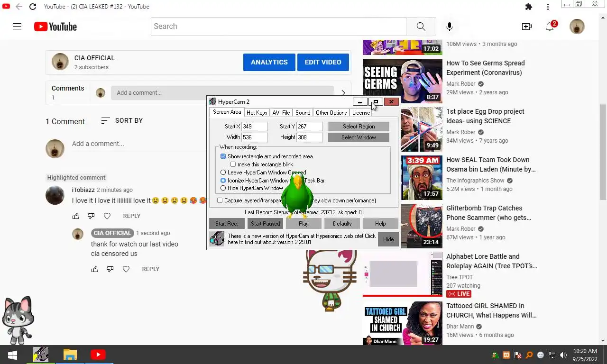Click the HyperCam Play button

pos(303,224)
